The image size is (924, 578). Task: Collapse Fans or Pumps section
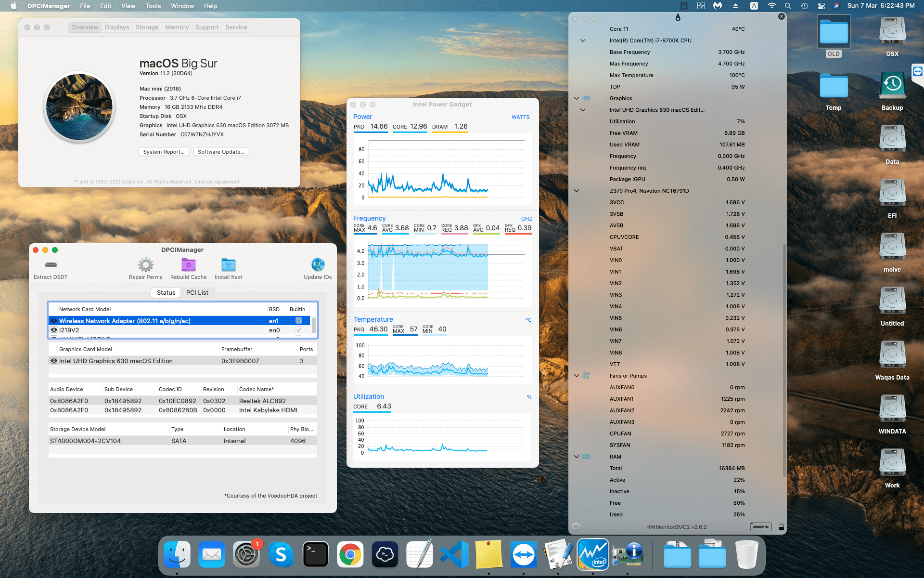[x=577, y=376]
